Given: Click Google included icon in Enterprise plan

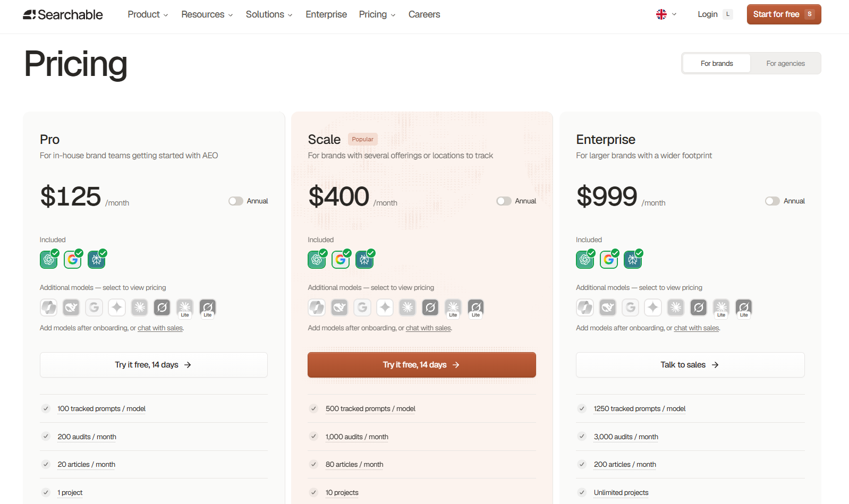Looking at the screenshot, I should coord(609,260).
